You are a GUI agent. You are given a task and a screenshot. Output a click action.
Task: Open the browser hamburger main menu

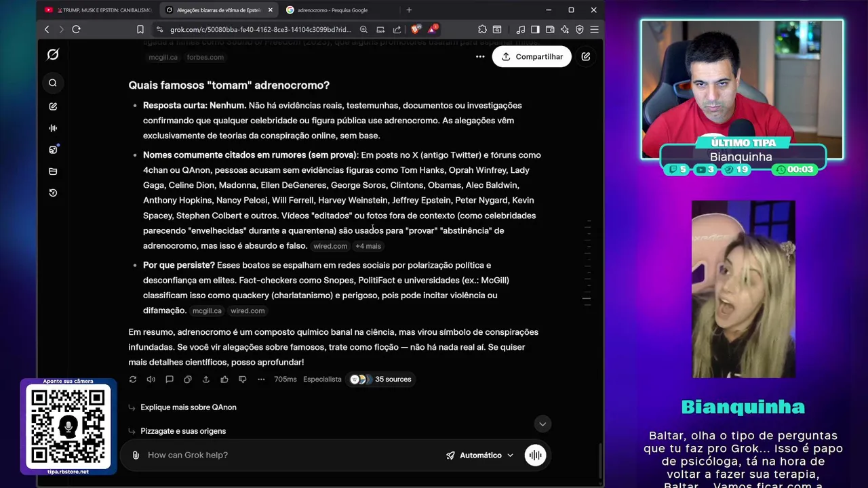(x=595, y=29)
